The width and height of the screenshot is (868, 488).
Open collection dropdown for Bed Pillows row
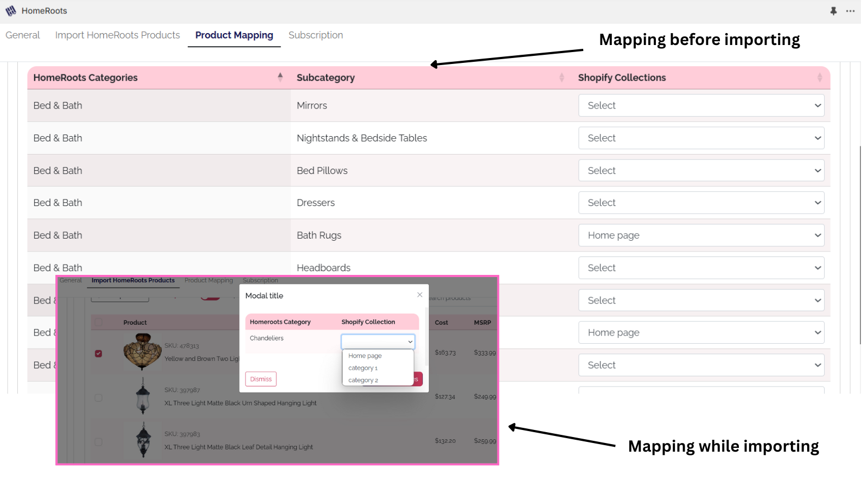click(x=701, y=171)
